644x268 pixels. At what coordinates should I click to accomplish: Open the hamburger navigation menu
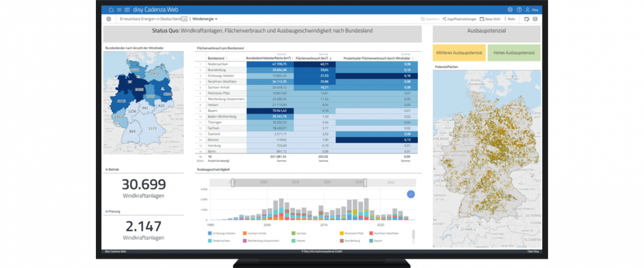pos(119,10)
